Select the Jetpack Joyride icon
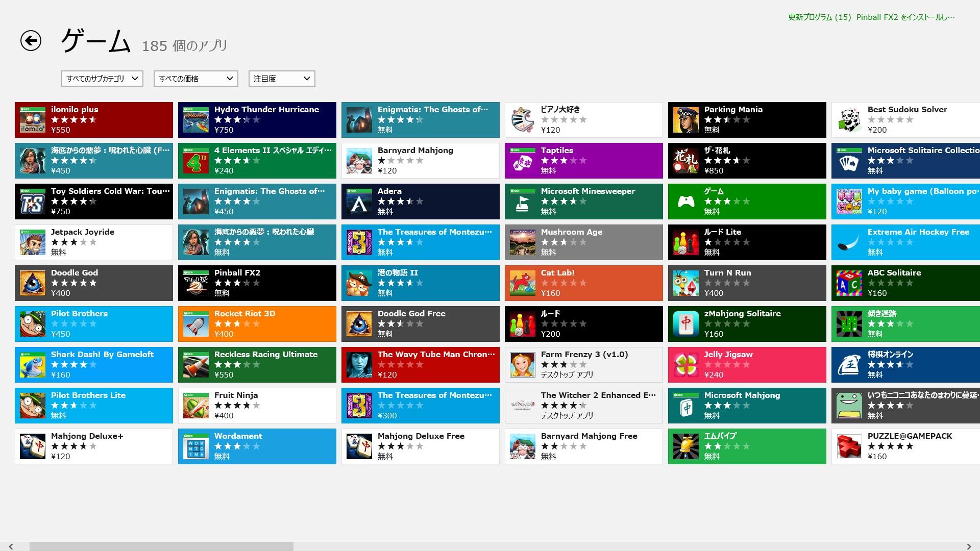The image size is (980, 551). coord(33,242)
